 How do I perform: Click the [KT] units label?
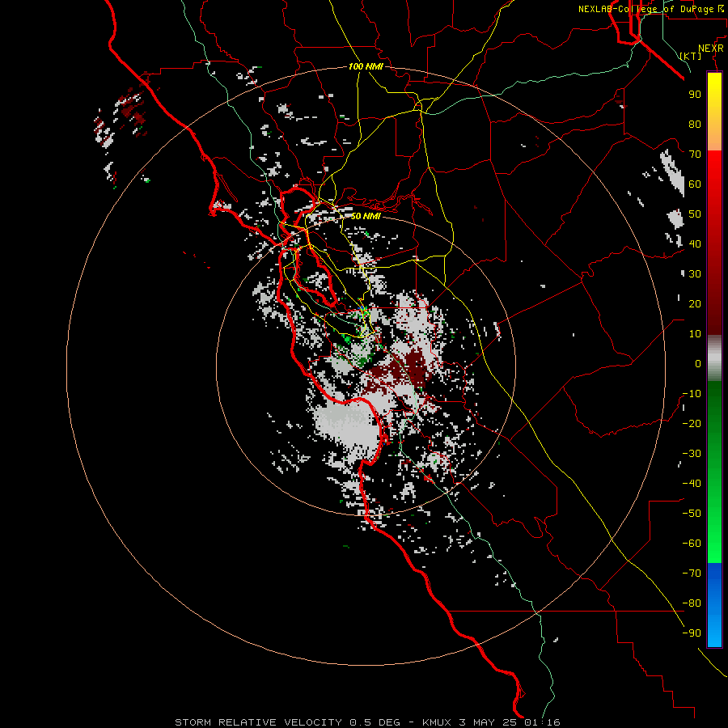coord(691,56)
